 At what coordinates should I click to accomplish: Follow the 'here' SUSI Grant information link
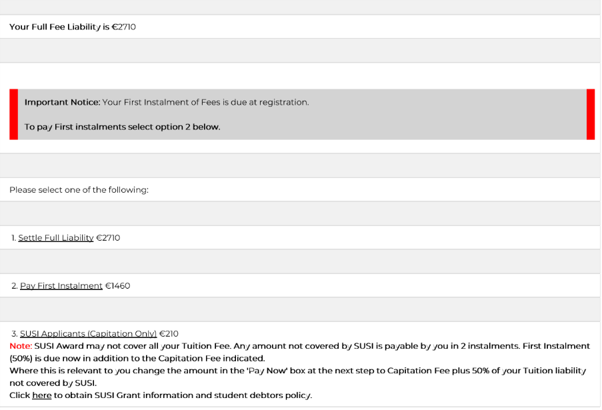click(x=42, y=395)
